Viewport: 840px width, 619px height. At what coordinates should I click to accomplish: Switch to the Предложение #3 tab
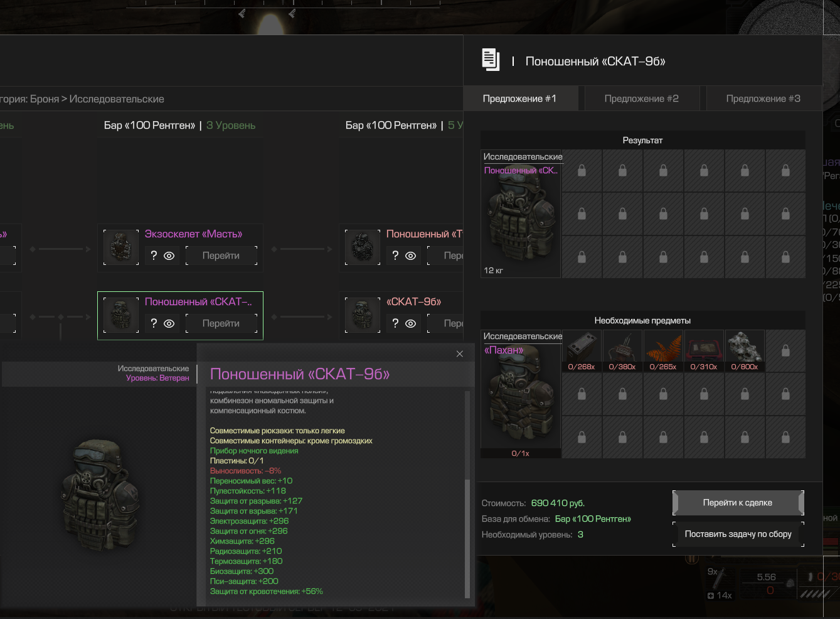(763, 99)
